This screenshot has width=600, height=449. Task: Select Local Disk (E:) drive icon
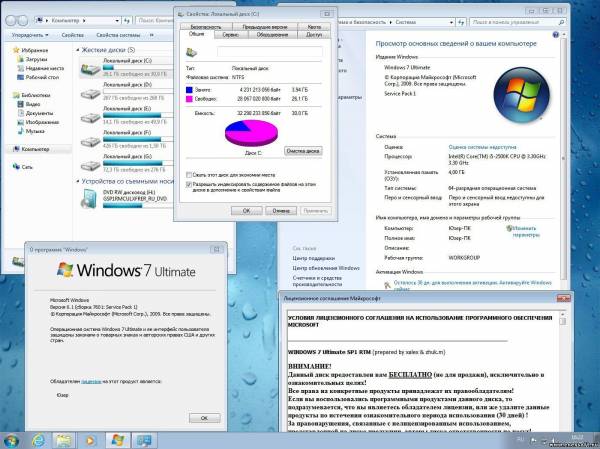click(90, 118)
